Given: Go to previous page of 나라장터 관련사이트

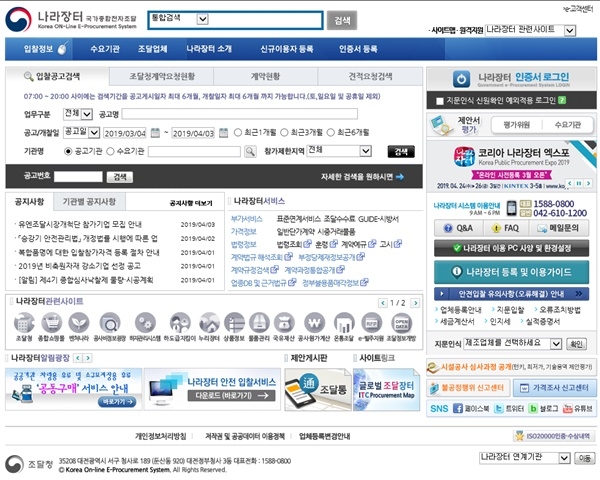Looking at the screenshot, I should pos(383,303).
